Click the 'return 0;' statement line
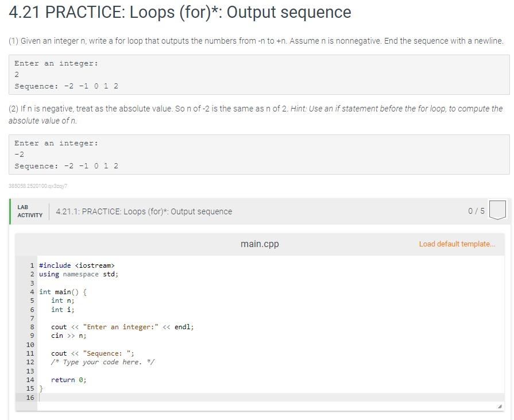 click(x=68, y=380)
